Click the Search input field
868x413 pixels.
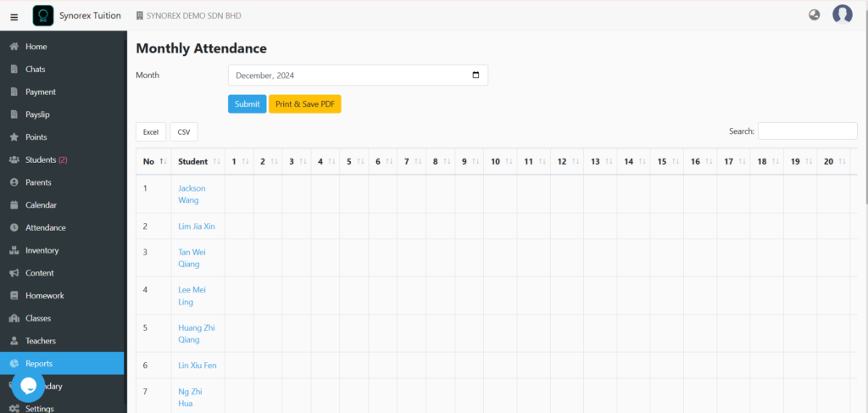[x=807, y=131]
